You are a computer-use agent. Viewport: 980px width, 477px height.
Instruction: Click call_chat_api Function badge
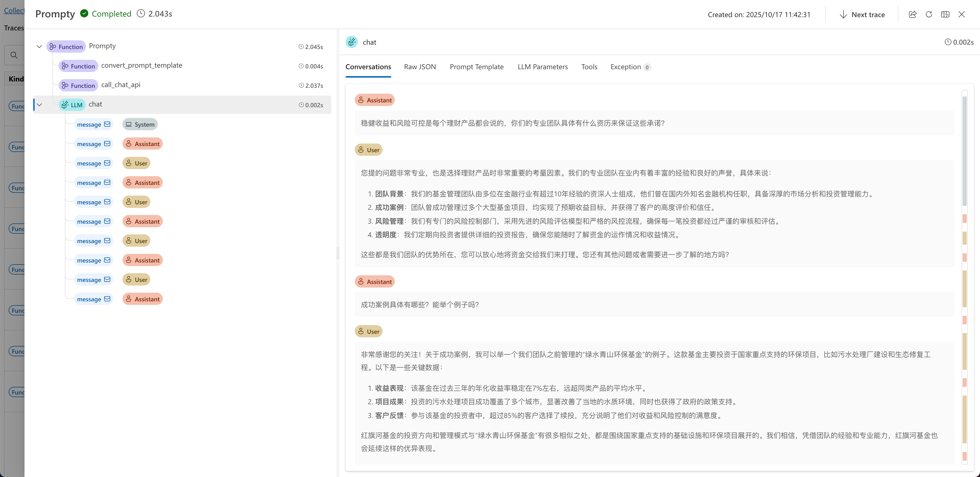(x=78, y=85)
